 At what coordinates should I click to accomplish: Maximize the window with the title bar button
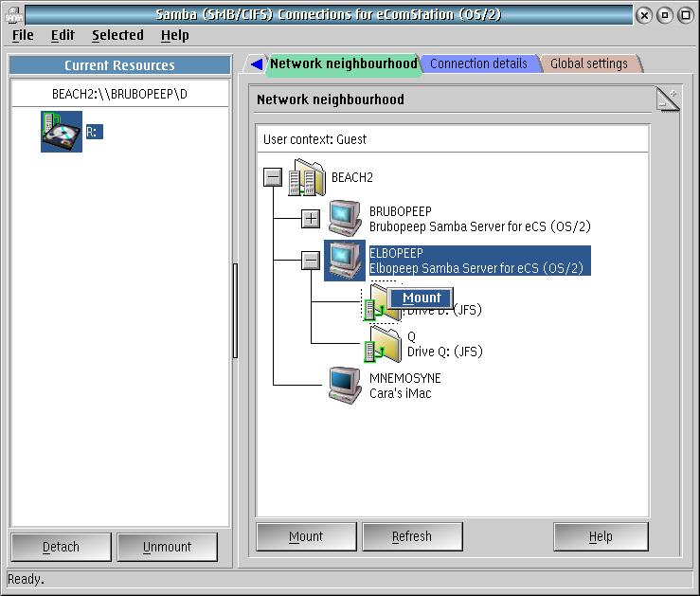click(x=685, y=15)
